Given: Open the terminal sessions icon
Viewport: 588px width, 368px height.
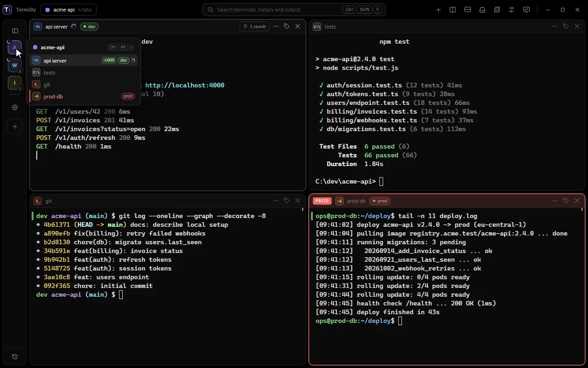Looking at the screenshot, I should 497,10.
